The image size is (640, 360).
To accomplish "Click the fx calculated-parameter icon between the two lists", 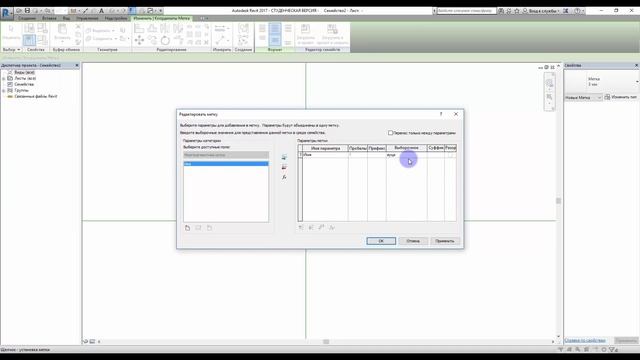I will [284, 177].
